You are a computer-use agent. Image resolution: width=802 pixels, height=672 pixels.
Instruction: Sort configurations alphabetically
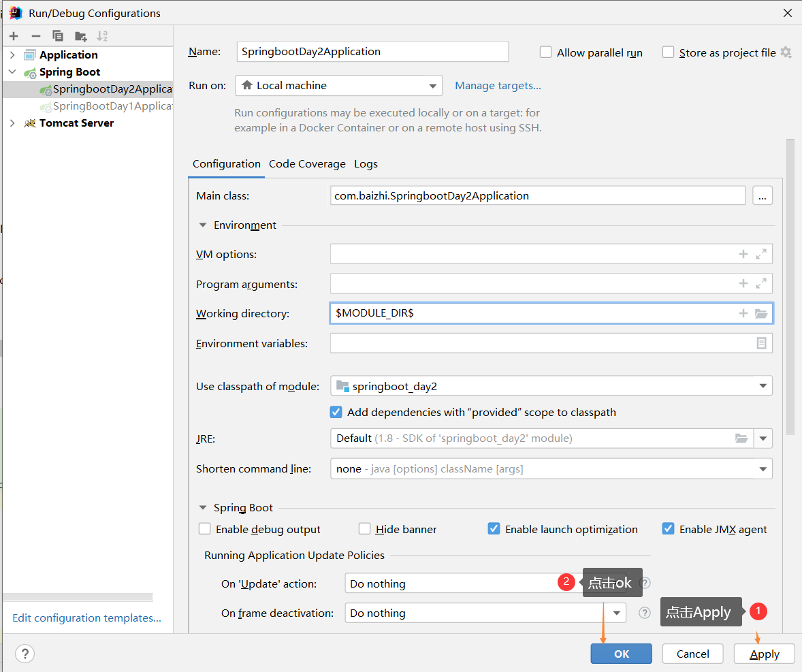click(x=102, y=36)
